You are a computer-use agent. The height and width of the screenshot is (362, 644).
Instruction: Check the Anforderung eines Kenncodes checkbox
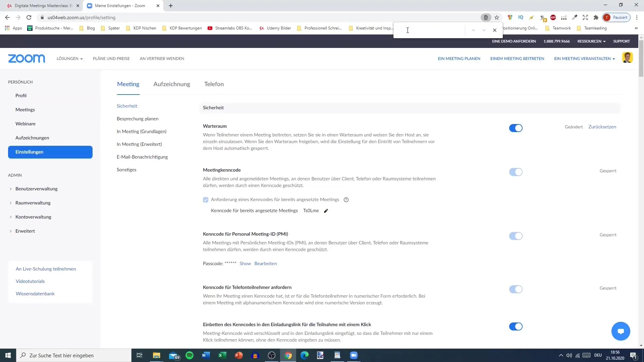206,200
